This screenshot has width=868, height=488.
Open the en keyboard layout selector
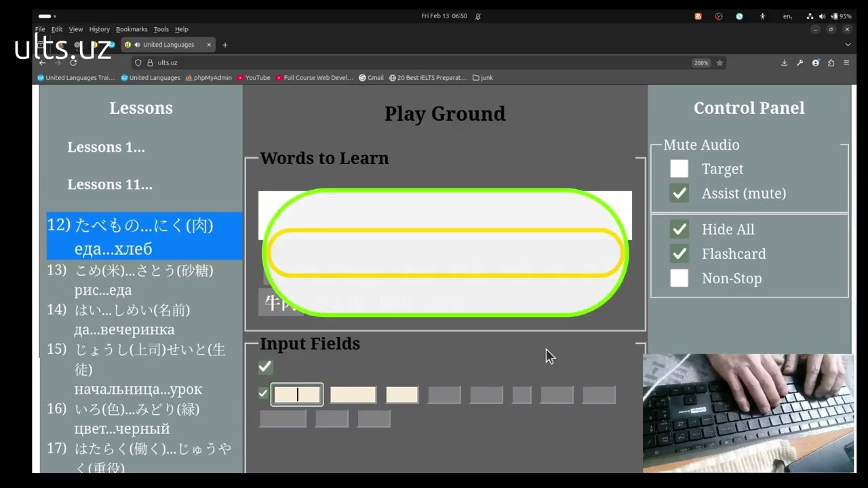click(787, 16)
